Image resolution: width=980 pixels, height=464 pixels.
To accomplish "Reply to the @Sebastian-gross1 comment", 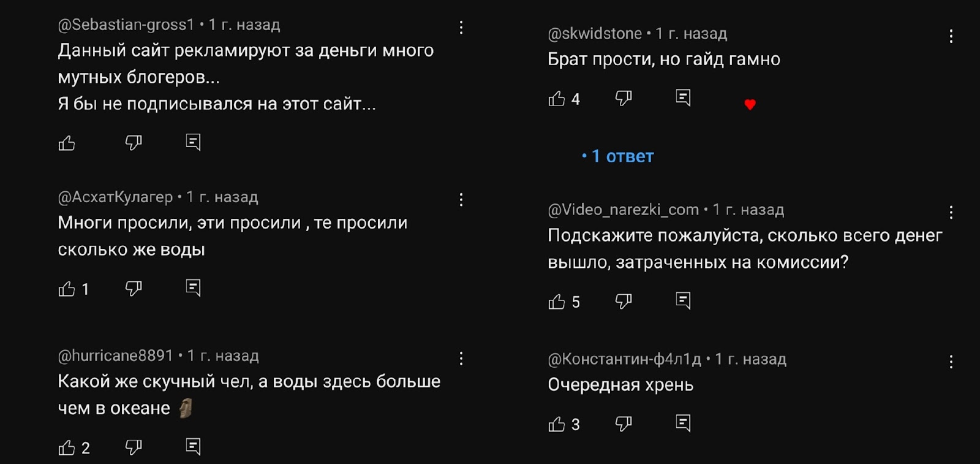I will coord(193,143).
